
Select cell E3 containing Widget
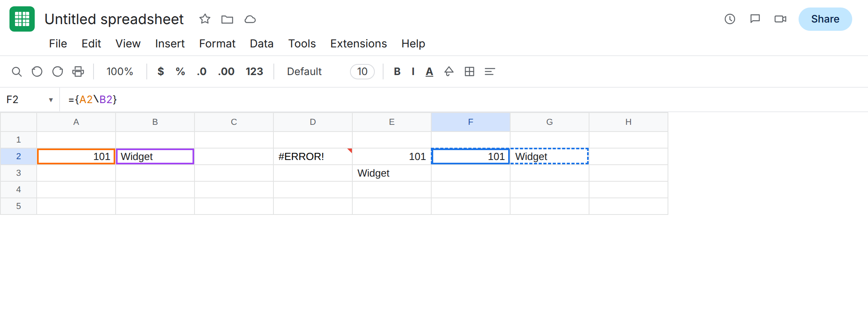(x=392, y=173)
